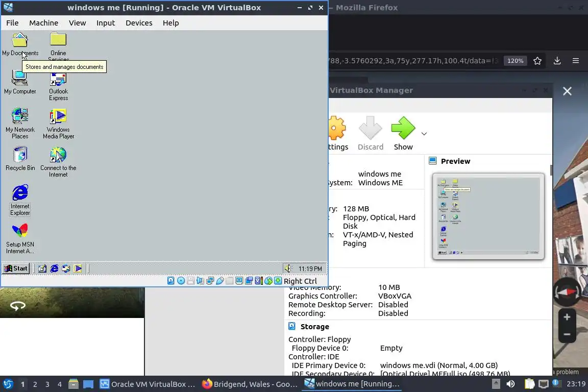The height and width of the screenshot is (392, 588).
Task: Launch Outlook Express from quick launch bar
Action: point(66,268)
